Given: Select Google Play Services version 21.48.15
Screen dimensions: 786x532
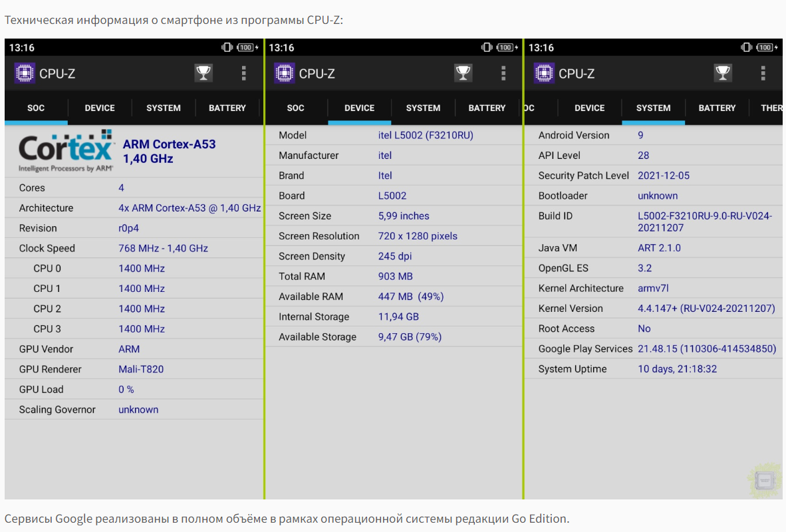Looking at the screenshot, I should [706, 349].
